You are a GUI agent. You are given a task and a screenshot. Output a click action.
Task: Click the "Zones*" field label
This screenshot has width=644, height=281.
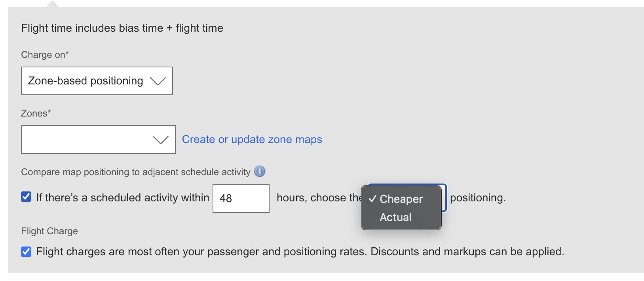pyautogui.click(x=36, y=113)
